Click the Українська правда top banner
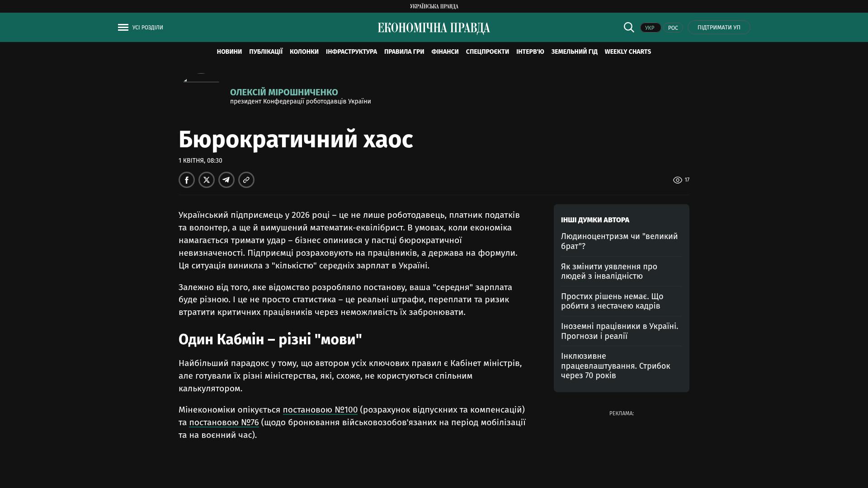The height and width of the screenshot is (488, 868). tap(434, 6)
